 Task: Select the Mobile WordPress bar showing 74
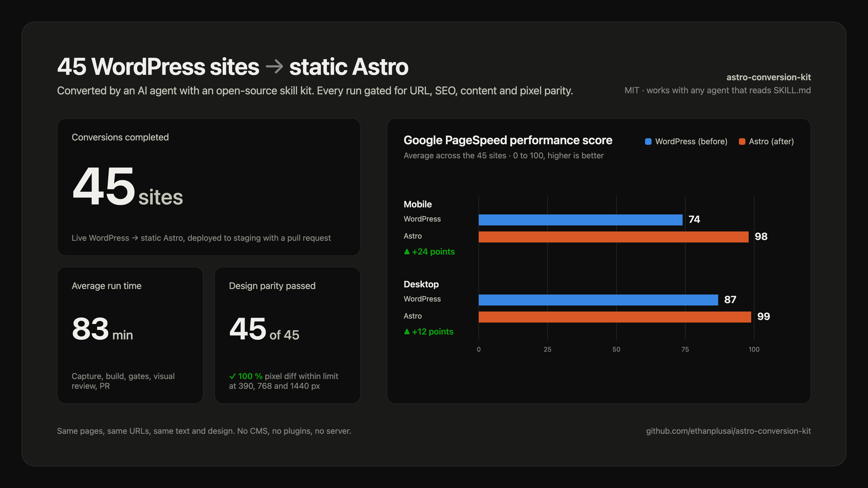pos(580,220)
